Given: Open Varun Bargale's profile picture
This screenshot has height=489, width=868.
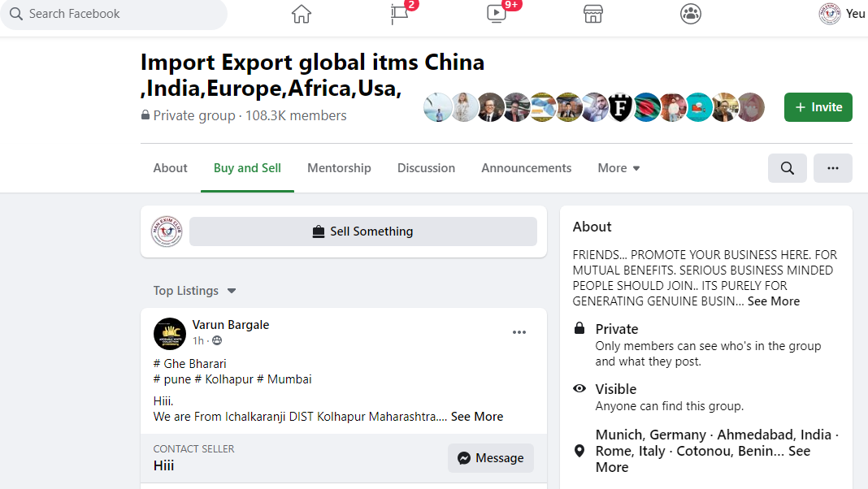Looking at the screenshot, I should (x=169, y=334).
